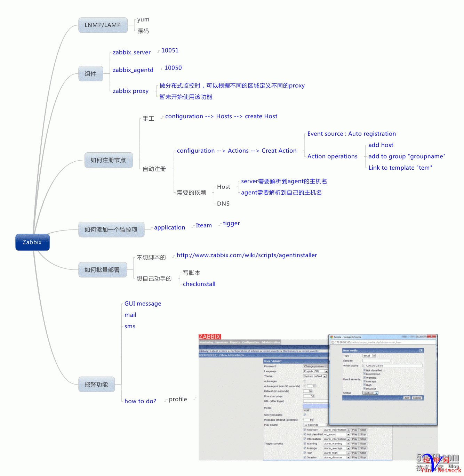Select the central Zabbix root node
Viewport: 464px width, 476px height.
(x=32, y=242)
